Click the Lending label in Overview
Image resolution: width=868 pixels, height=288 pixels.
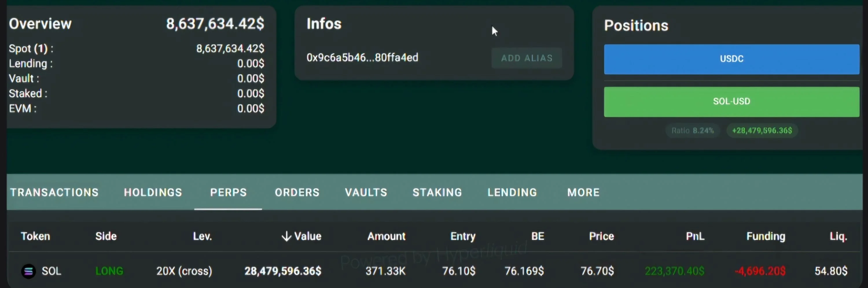[x=31, y=64]
